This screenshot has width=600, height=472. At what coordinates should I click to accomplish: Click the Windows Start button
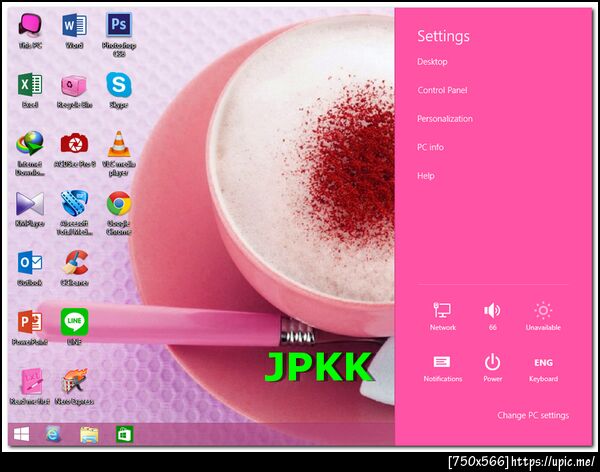[21, 434]
